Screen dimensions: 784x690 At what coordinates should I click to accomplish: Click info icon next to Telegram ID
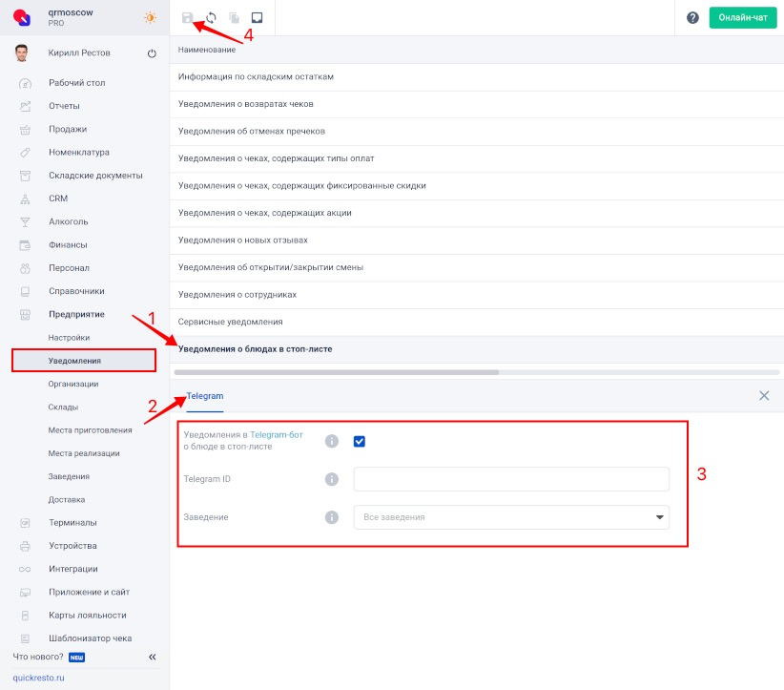coord(332,479)
